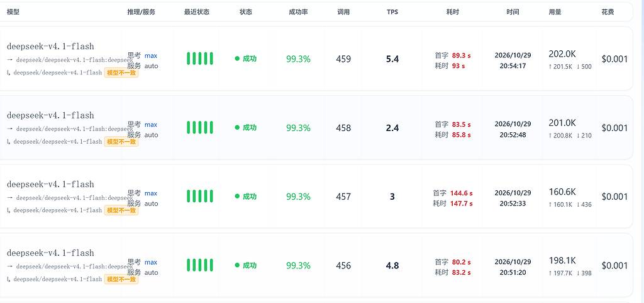
Task: Click the TPS column header
Action: tap(392, 12)
